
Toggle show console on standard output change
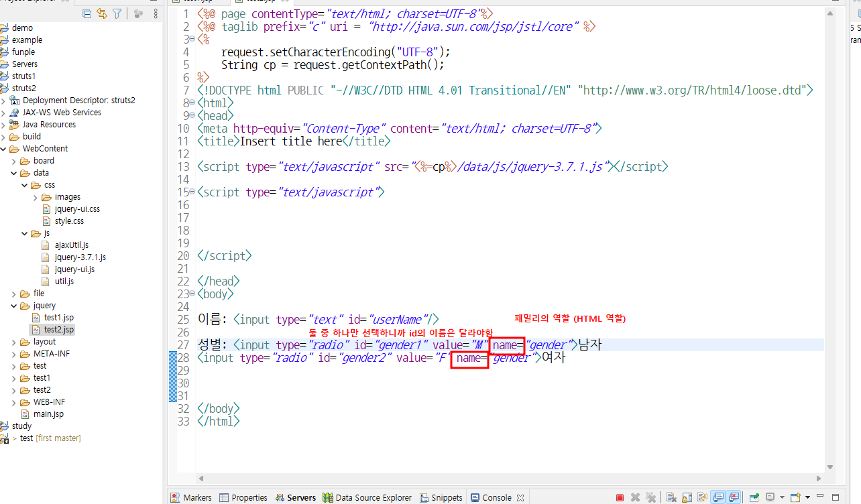718,497
